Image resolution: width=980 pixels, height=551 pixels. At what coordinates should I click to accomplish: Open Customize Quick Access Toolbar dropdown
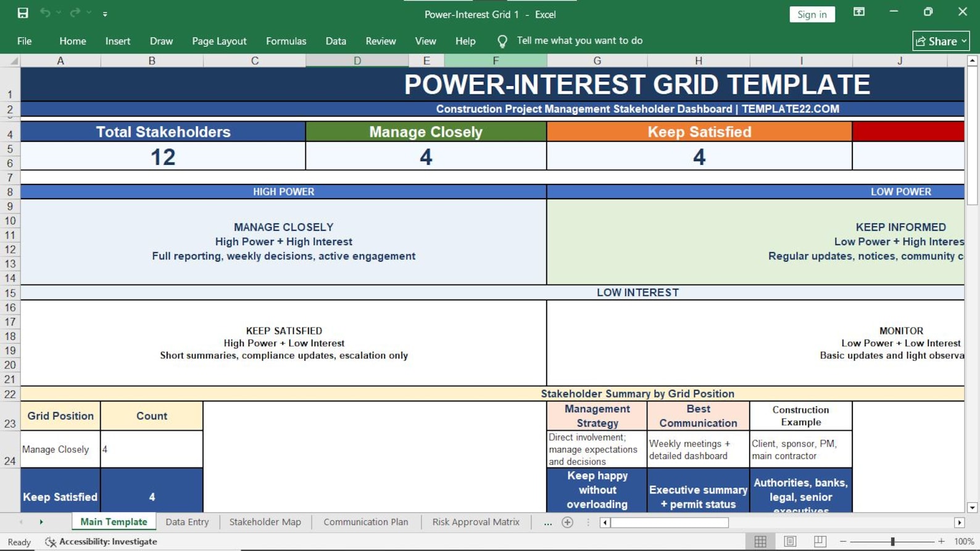click(105, 14)
